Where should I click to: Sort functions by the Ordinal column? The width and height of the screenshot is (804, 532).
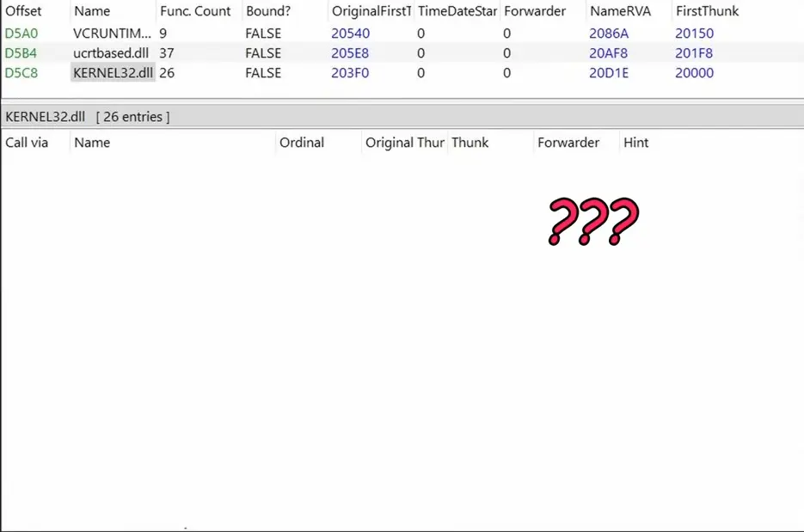click(x=302, y=143)
